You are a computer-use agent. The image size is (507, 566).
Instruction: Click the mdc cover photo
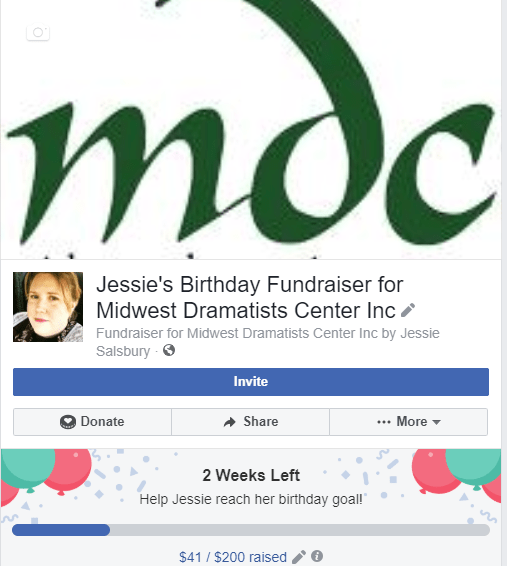click(x=251, y=129)
